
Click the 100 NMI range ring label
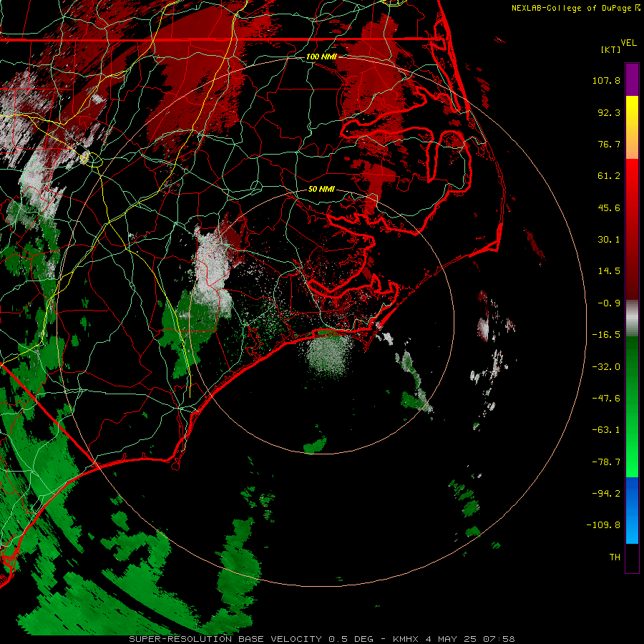click(x=321, y=57)
